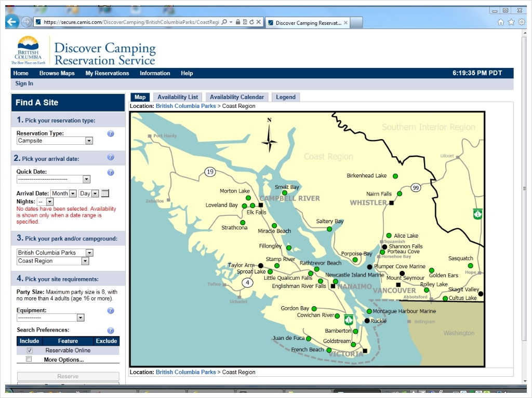Click help icon beside Quick Date
532x398 pixels.
tap(111, 172)
